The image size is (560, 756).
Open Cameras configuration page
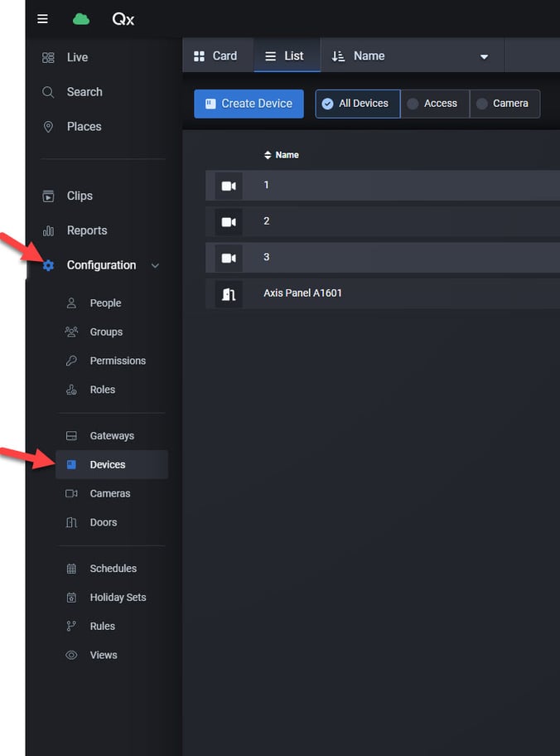coord(110,493)
